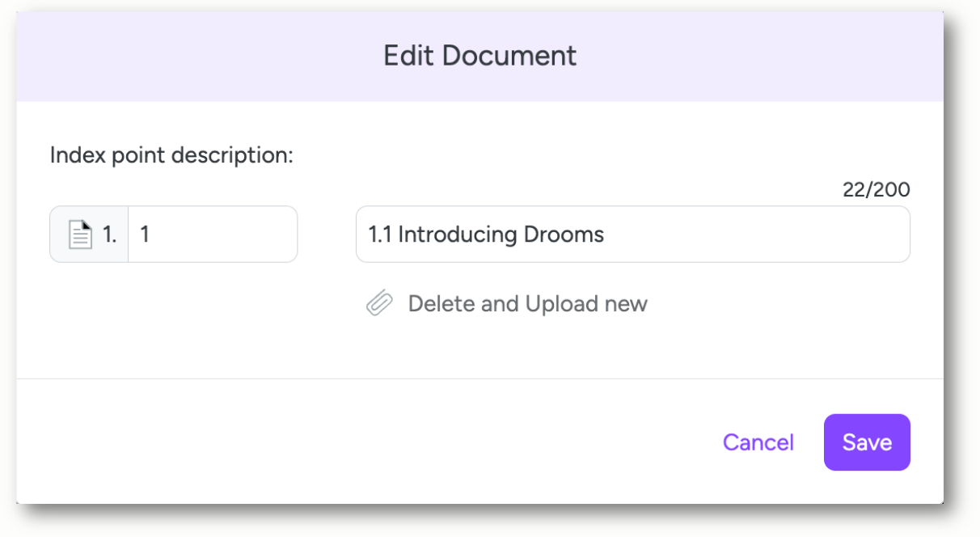This screenshot has width=980, height=537.
Task: Focus the index number field containing 1
Action: pyautogui.click(x=213, y=235)
